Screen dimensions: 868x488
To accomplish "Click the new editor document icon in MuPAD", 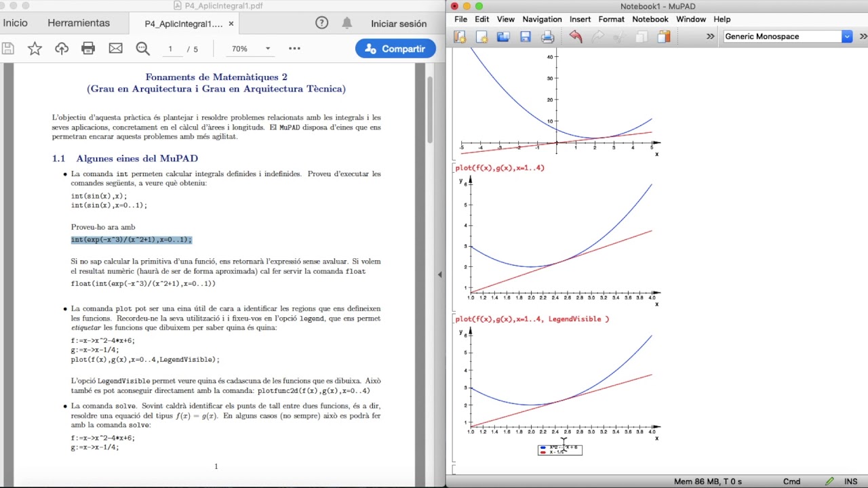I will coord(482,37).
